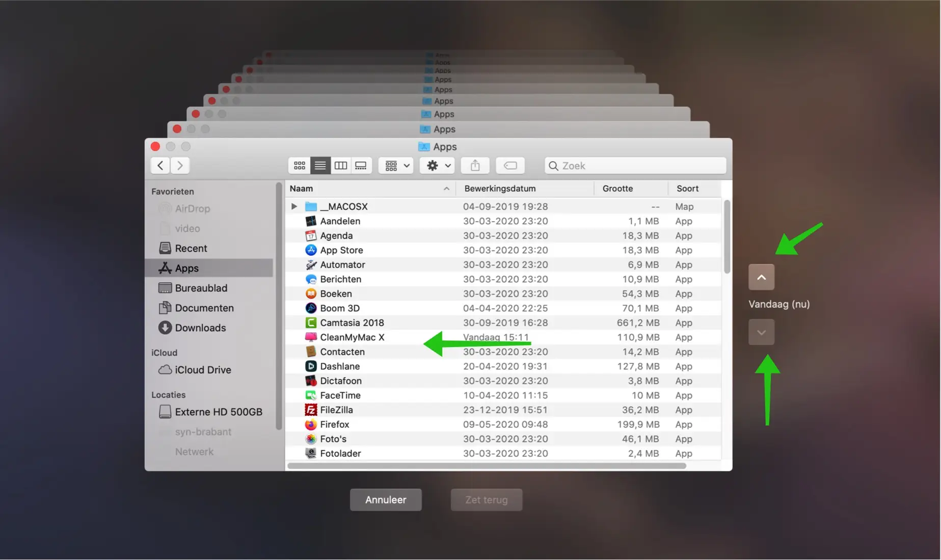Viewport: 941px width, 560px height.
Task: Go back with the left chevron
Action: click(x=160, y=166)
